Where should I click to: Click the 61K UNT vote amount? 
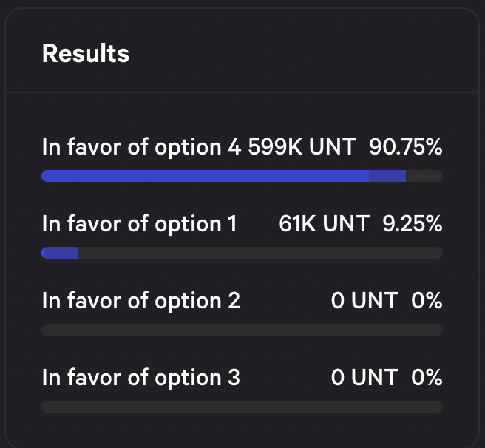click(324, 224)
